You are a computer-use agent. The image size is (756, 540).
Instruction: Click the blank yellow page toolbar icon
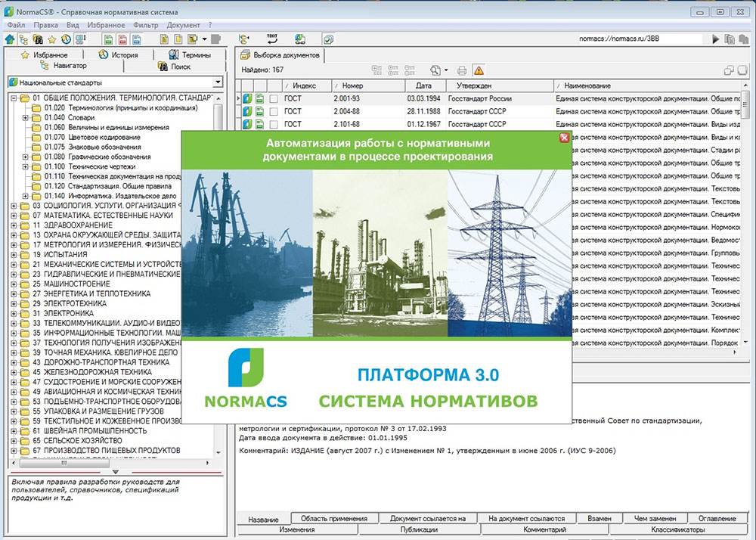point(178,39)
